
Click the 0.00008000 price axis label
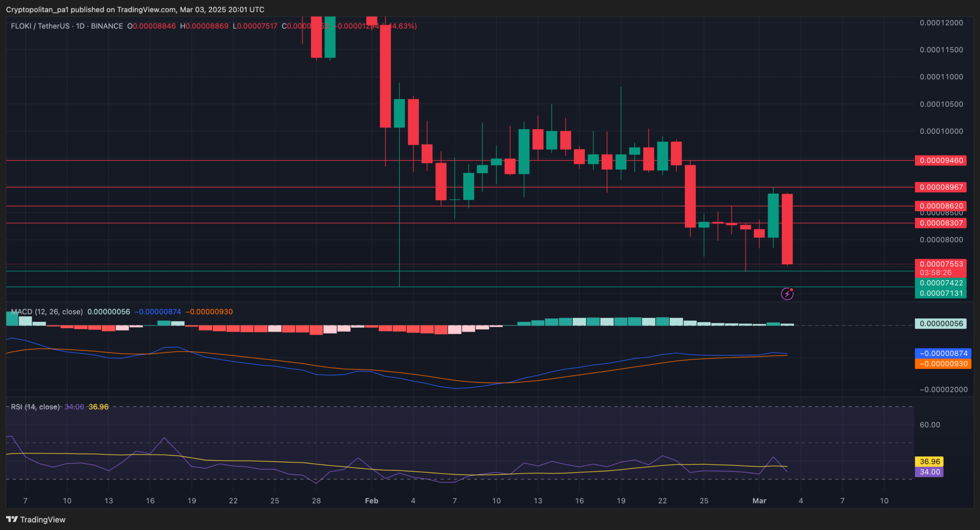pos(941,240)
